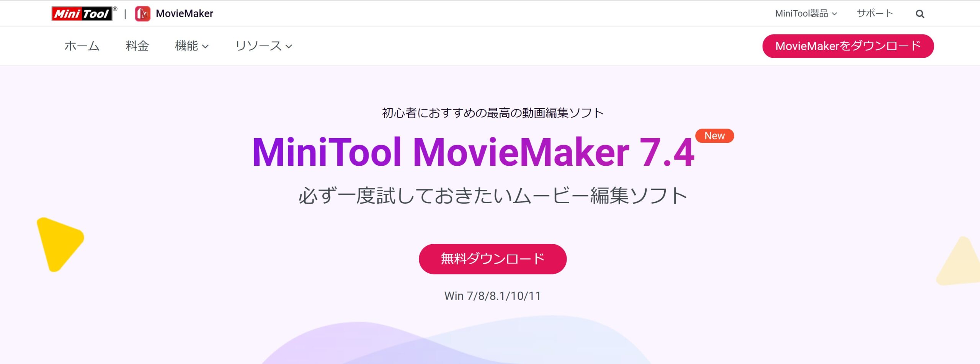Click the 必ず一度試しておきたい tagline
The width and height of the screenshot is (980, 364).
point(493,196)
